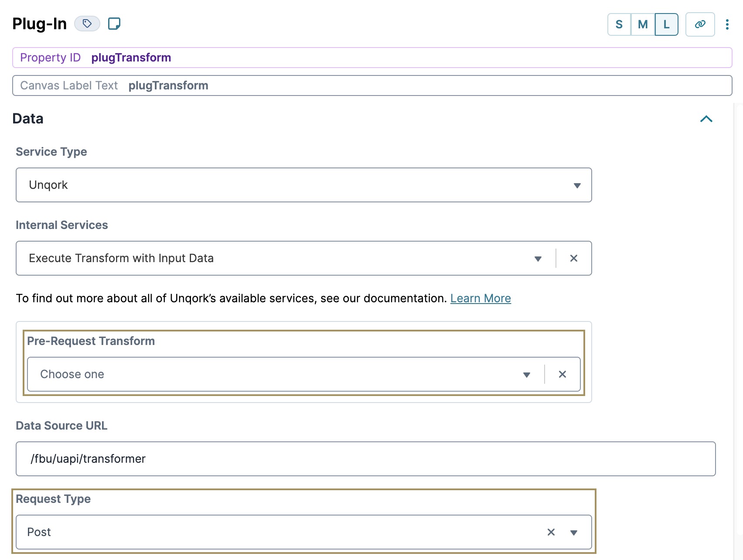Click the link chain icon button
Screen dimensions: 743x560
coord(700,24)
